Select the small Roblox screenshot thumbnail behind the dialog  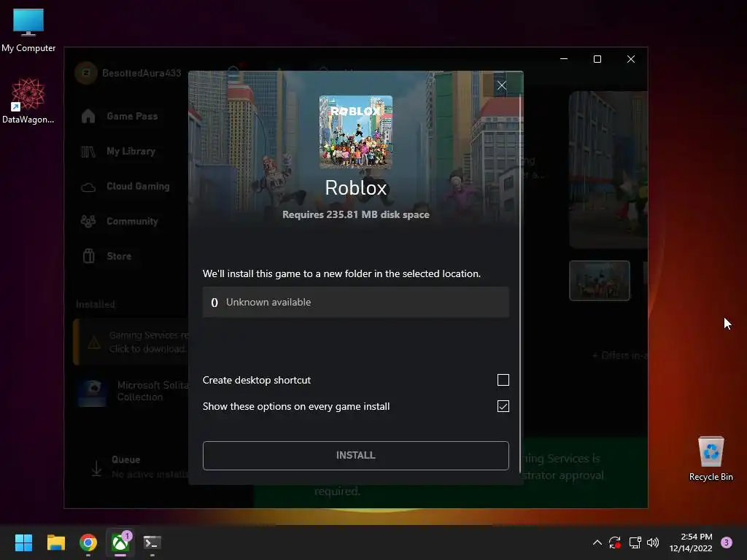(600, 281)
